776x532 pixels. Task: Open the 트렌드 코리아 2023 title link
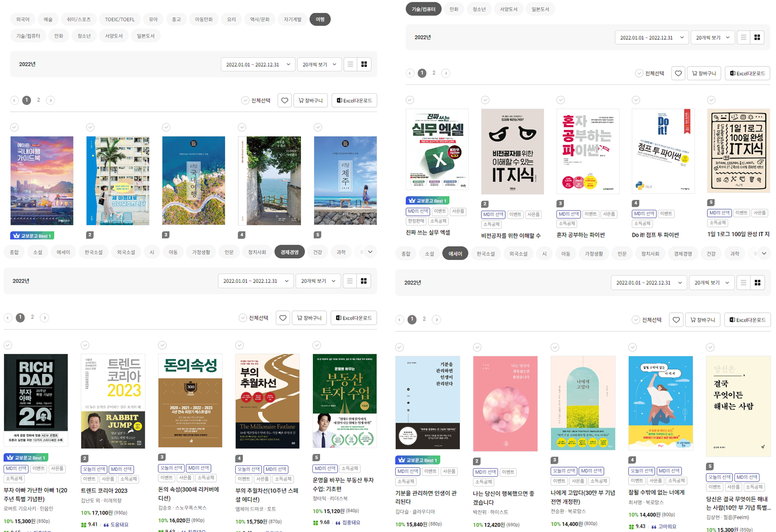[x=104, y=490]
